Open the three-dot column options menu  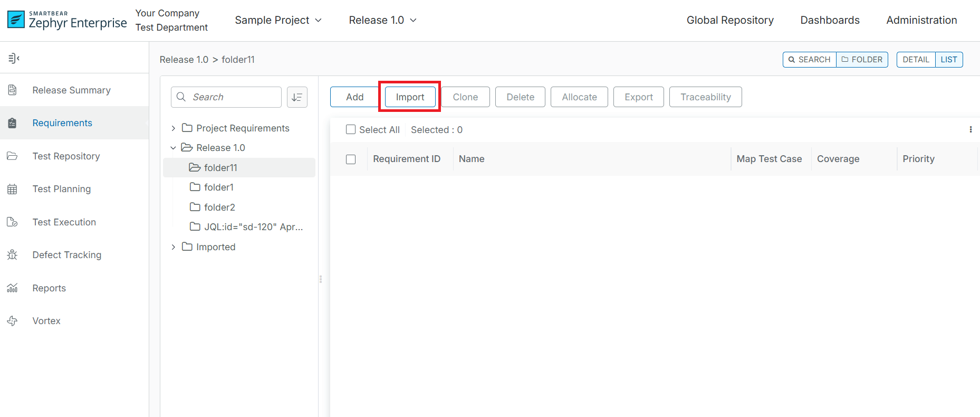pyautogui.click(x=971, y=130)
